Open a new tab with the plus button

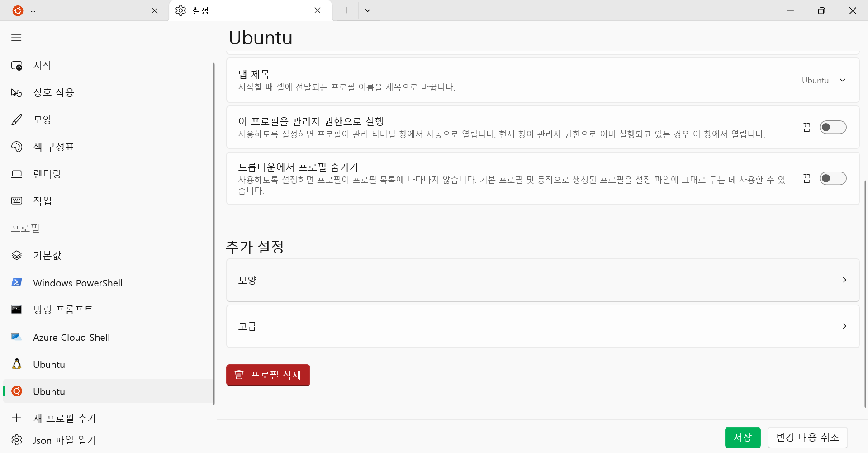point(347,10)
